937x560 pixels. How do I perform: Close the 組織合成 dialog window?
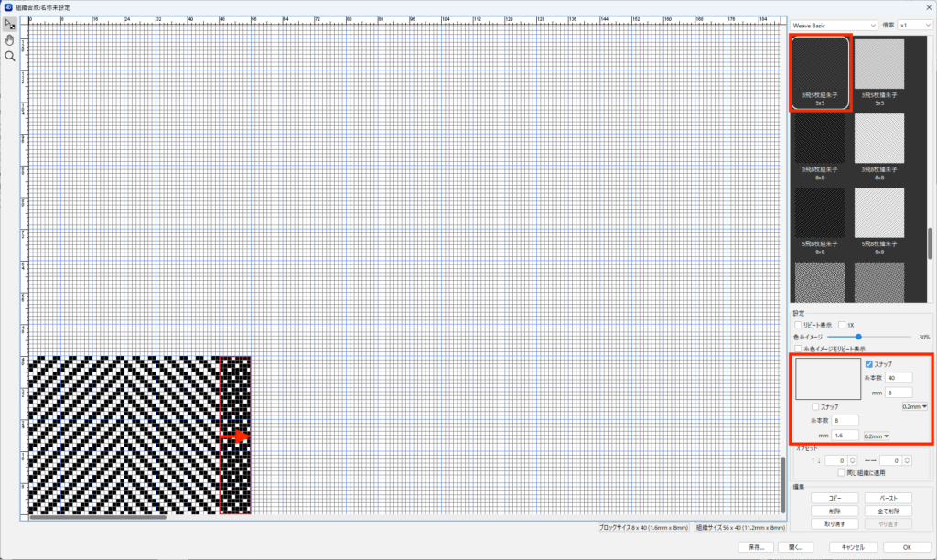click(929, 7)
